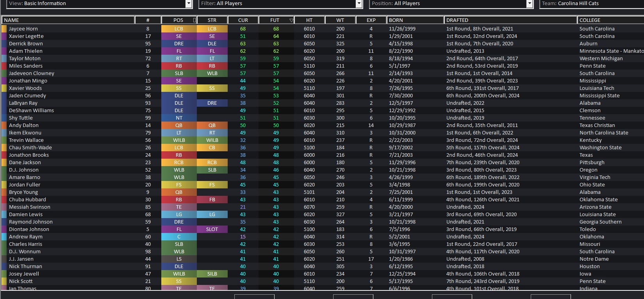Viewport: 644px width, 299px height.
Task: Select player Bryce Young
Action: coord(23,192)
